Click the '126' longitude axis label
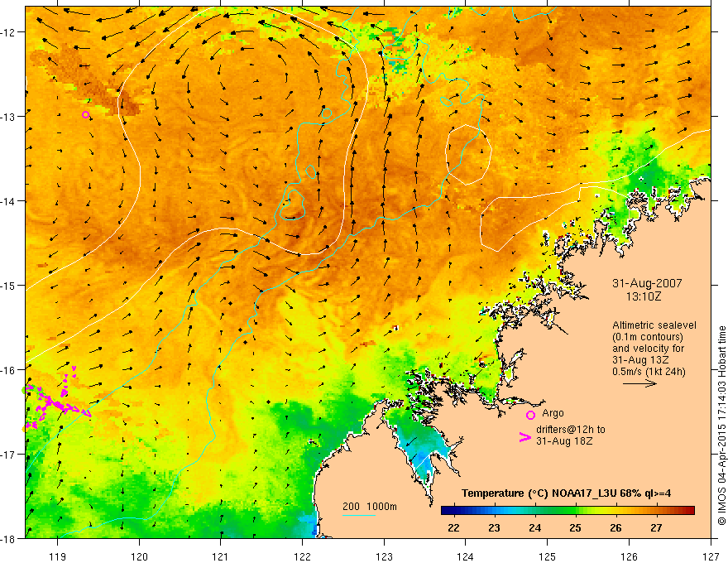 [x=629, y=556]
